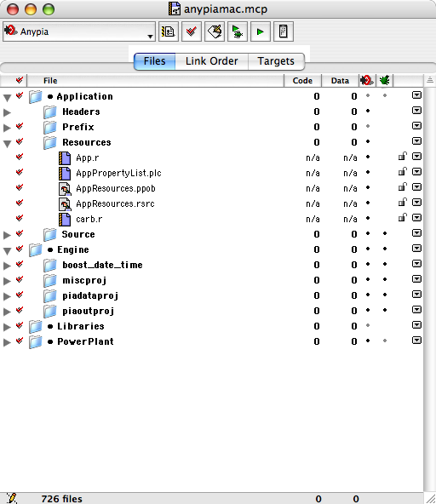Collapse the Engine group triangle
Screen dimensions: 436x504
(7, 250)
